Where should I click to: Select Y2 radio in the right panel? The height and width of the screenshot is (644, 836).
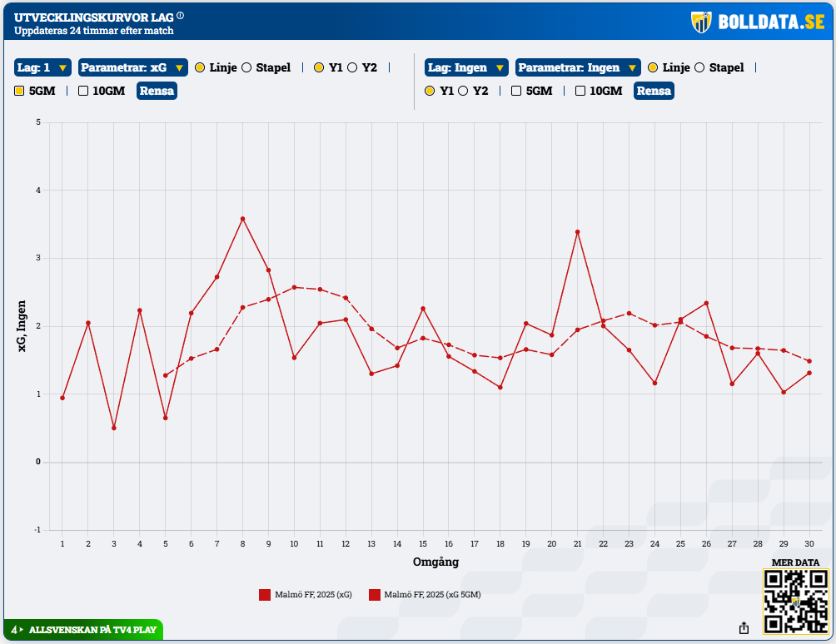tap(464, 91)
